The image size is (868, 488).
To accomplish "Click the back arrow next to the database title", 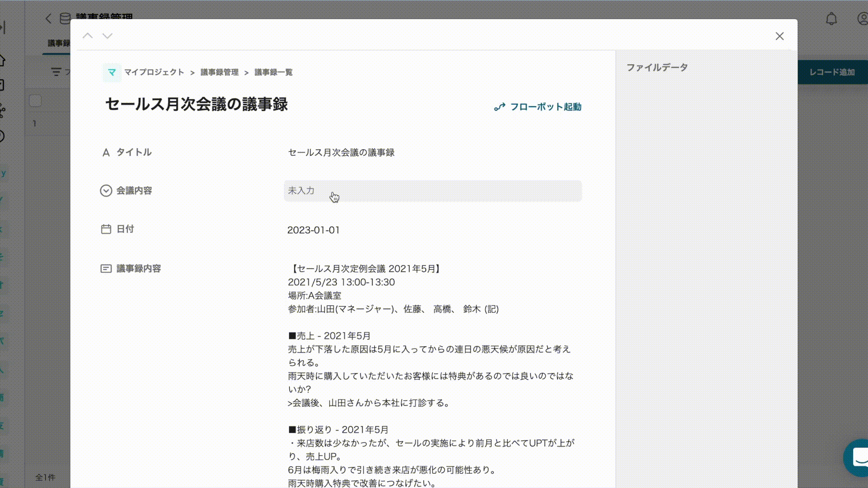I will [x=48, y=19].
